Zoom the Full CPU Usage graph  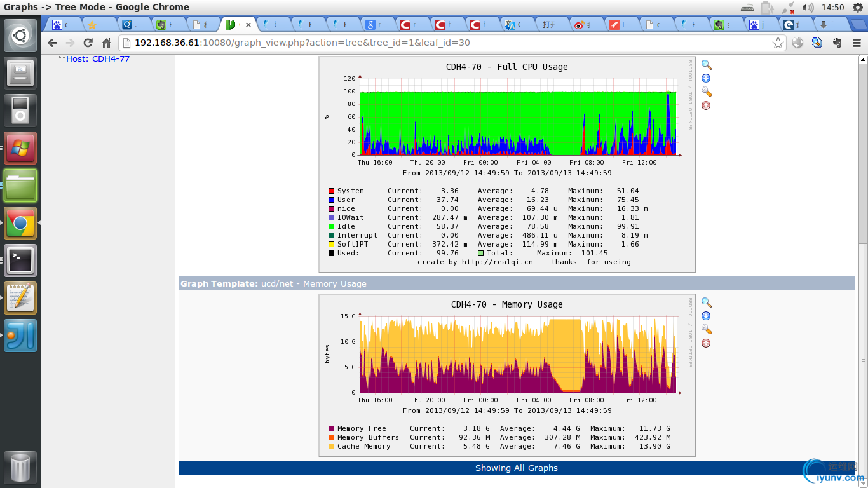[x=706, y=65]
